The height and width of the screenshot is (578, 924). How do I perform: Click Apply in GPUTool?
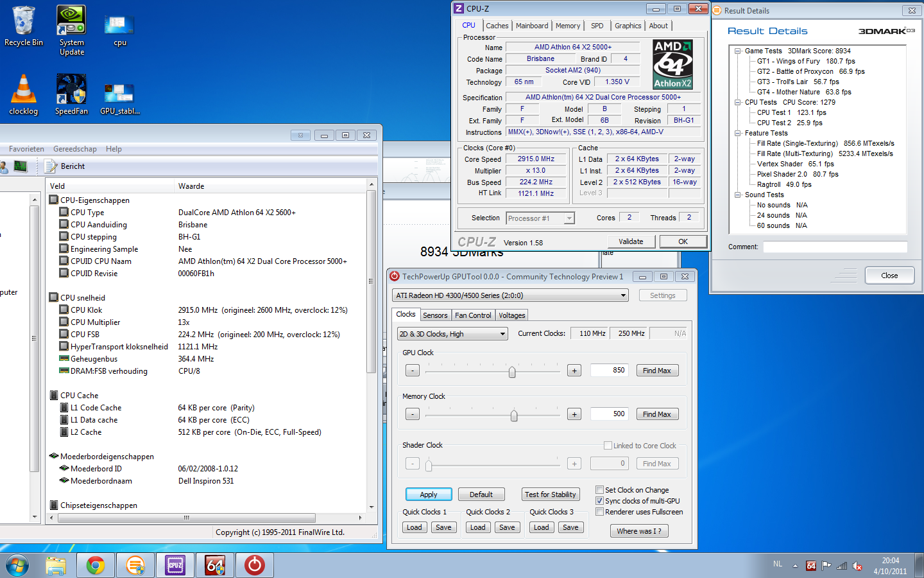[x=429, y=495]
